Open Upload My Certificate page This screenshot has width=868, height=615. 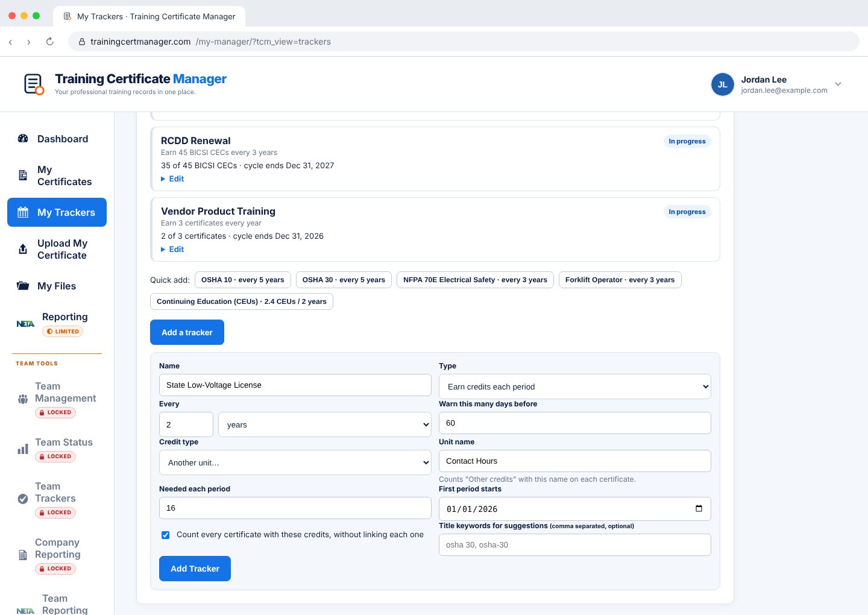click(x=57, y=249)
